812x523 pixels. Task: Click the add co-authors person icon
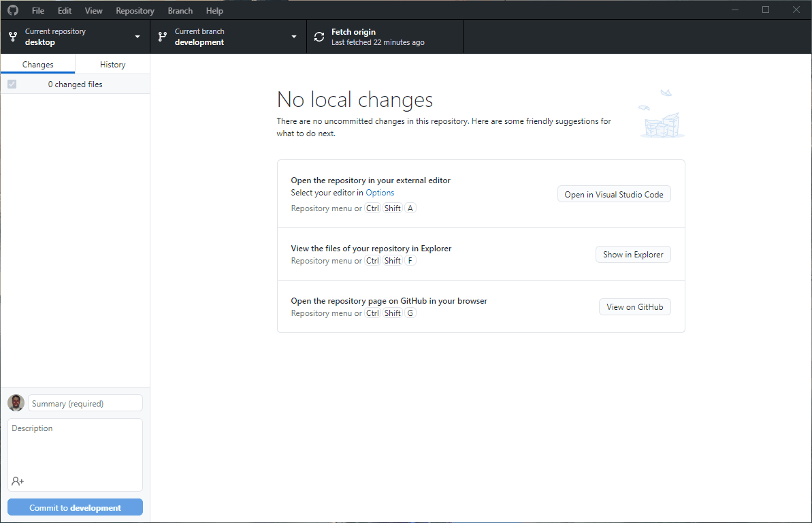click(x=18, y=481)
